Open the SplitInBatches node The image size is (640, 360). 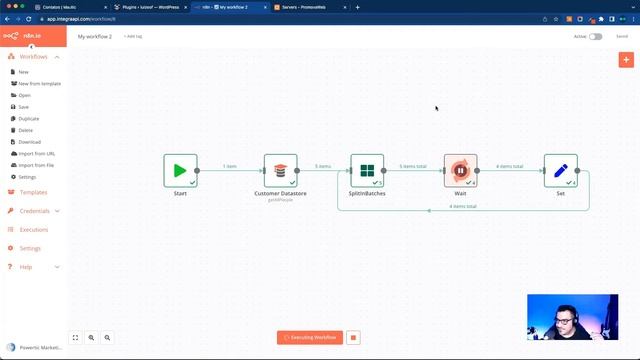[x=367, y=171]
